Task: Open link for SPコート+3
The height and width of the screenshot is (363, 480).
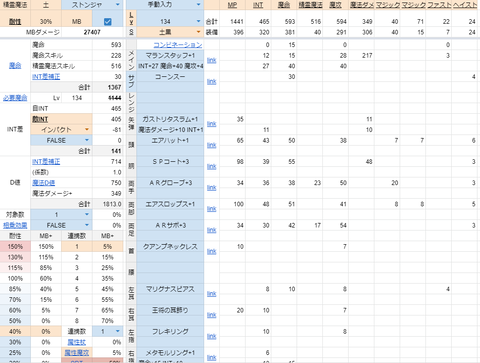Action: [212, 167]
